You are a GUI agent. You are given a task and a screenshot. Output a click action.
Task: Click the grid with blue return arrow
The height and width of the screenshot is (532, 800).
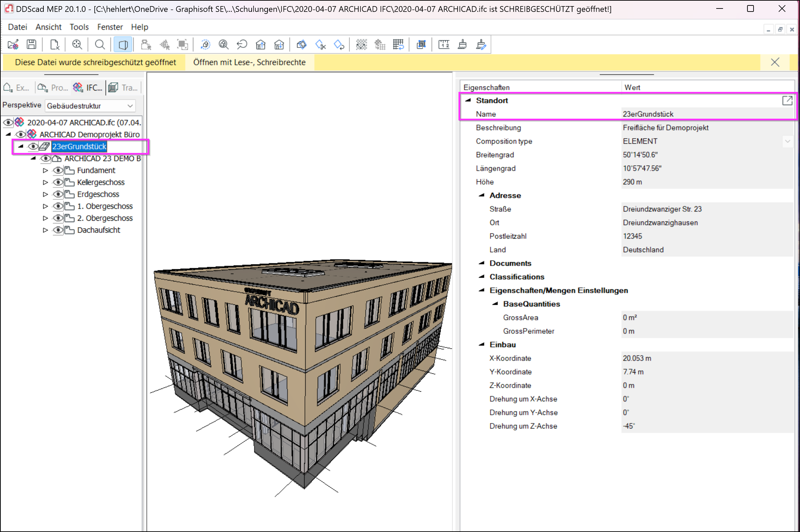[x=398, y=44]
